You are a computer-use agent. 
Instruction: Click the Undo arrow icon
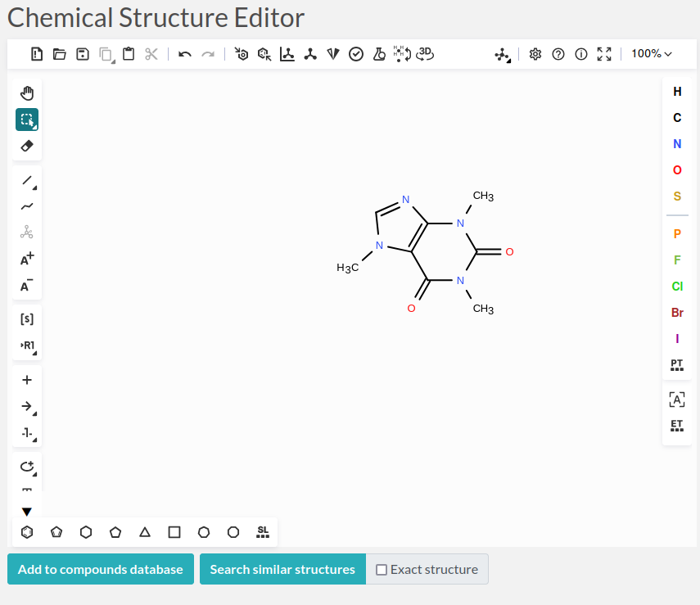click(x=185, y=54)
